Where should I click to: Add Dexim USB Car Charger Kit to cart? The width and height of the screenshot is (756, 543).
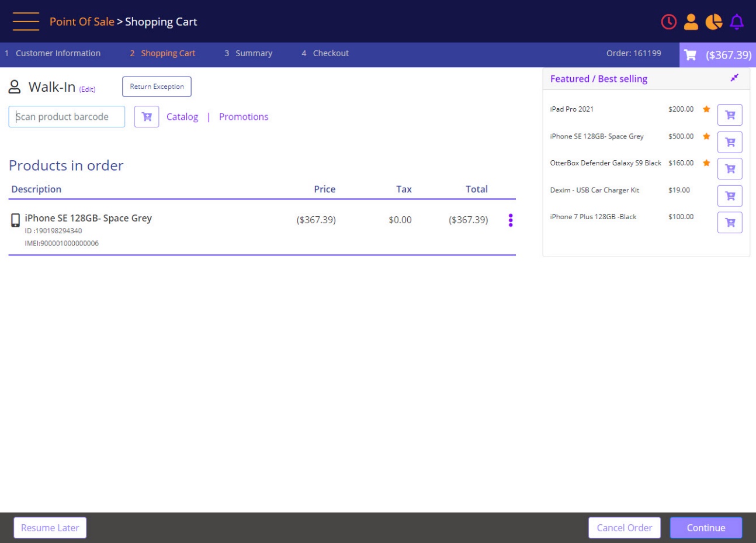pos(730,196)
